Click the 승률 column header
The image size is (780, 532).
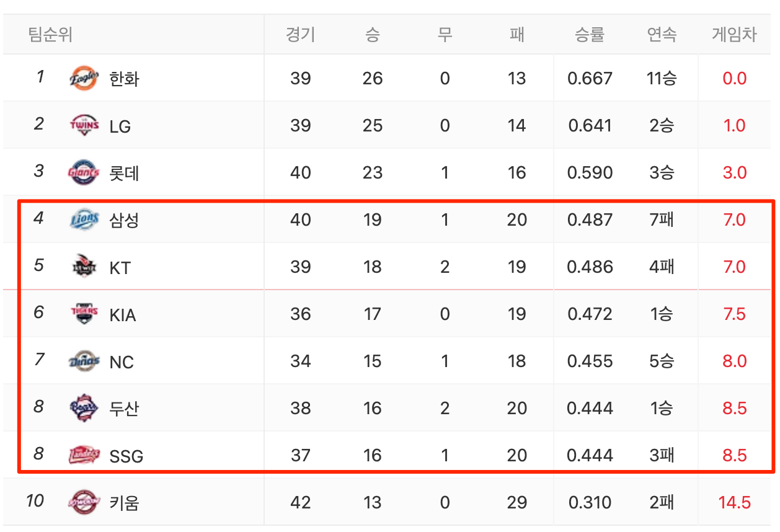pos(589,35)
